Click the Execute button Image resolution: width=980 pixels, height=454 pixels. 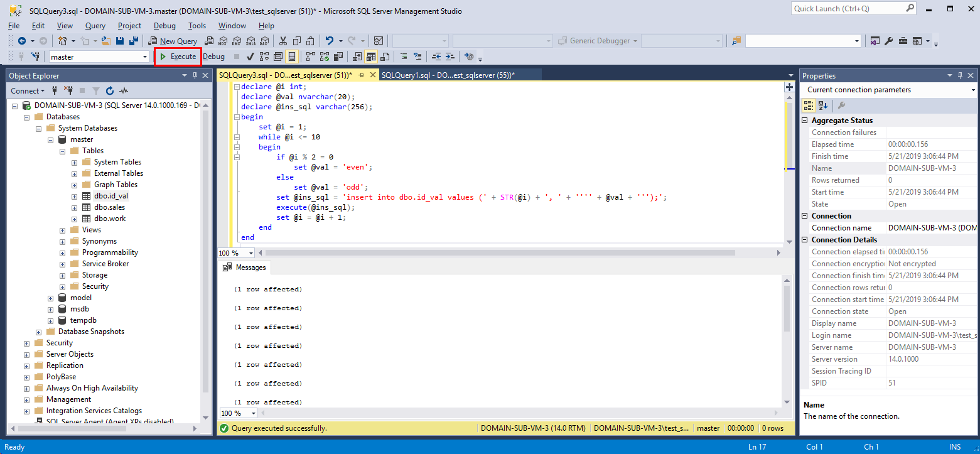click(178, 57)
